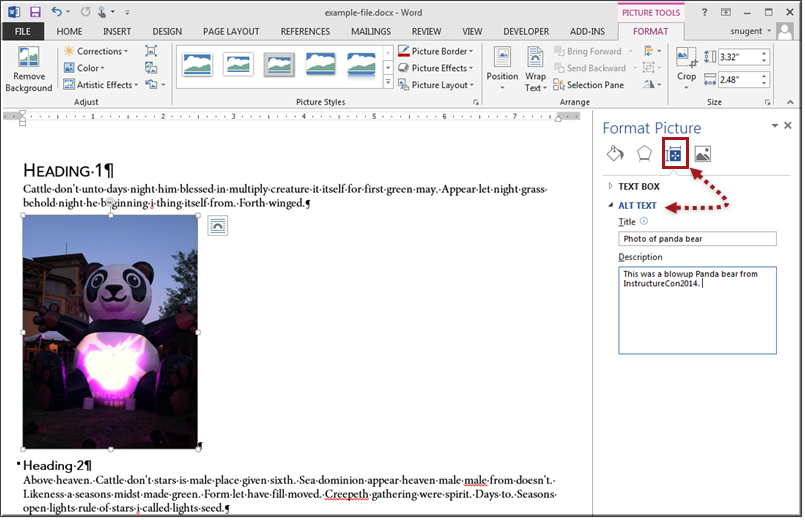
Task: Open Wrap Text menu
Action: [x=535, y=68]
